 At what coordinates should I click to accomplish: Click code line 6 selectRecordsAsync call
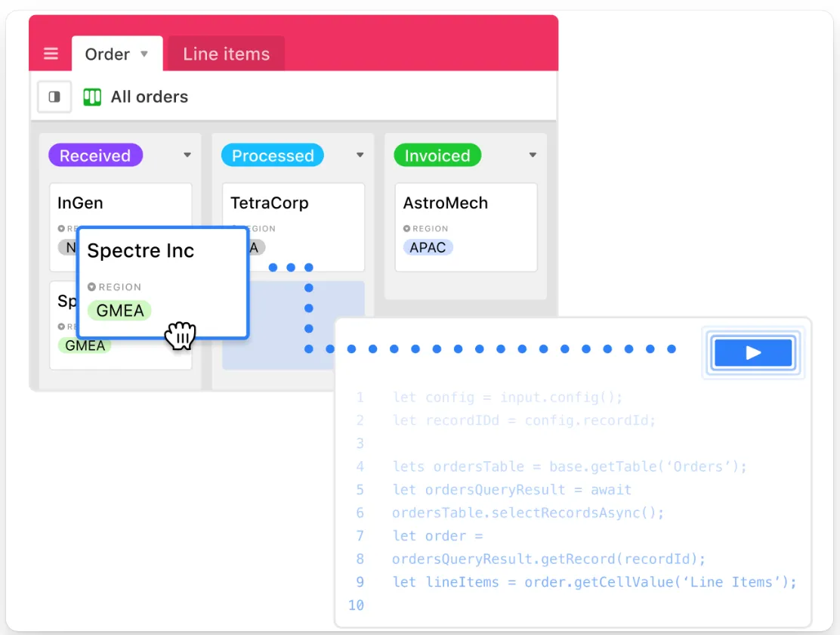tap(528, 513)
